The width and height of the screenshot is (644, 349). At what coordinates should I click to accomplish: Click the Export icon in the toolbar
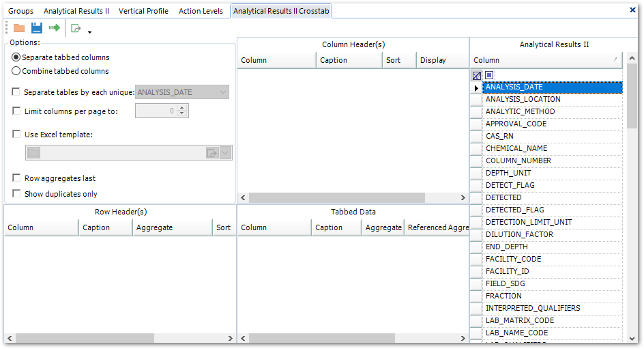76,28
